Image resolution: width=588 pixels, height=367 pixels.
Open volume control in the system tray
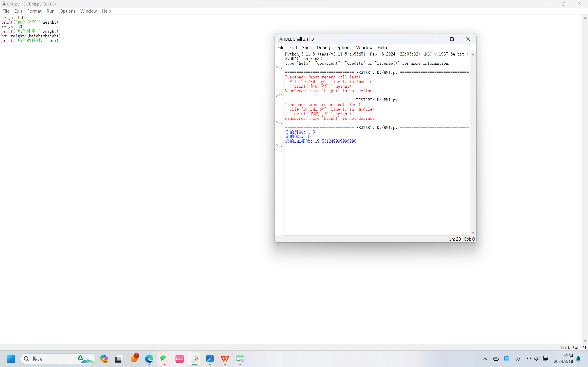click(537, 359)
